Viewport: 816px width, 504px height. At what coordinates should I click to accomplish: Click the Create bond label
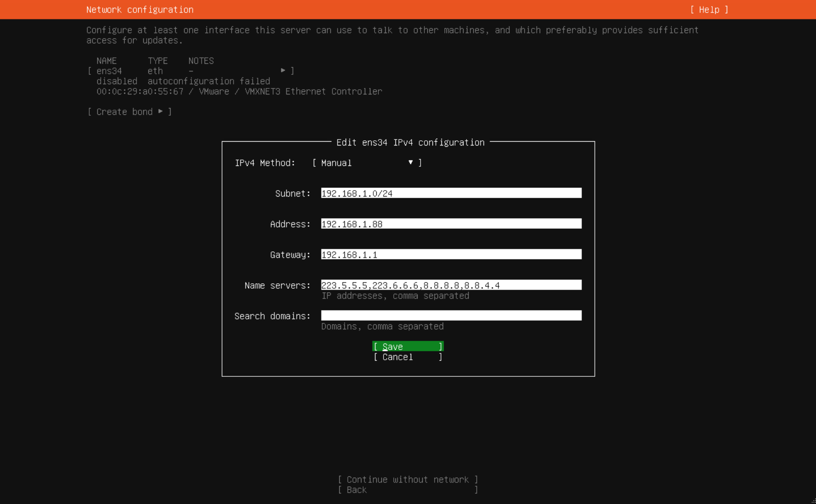[124, 112]
